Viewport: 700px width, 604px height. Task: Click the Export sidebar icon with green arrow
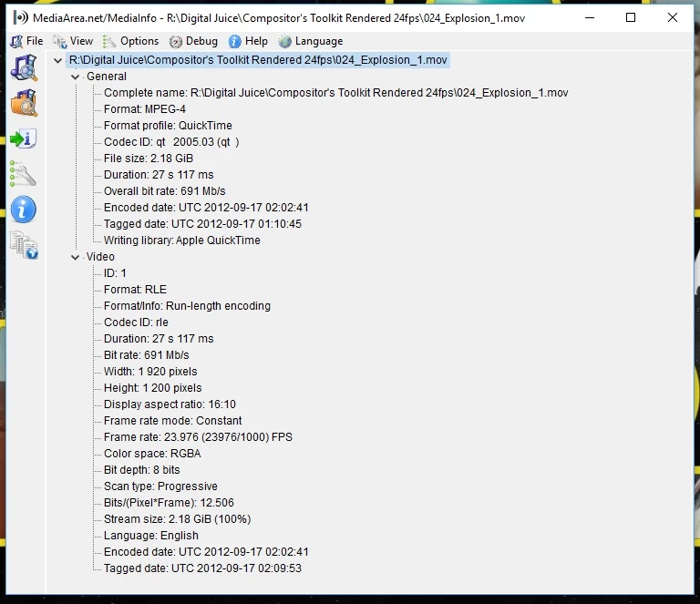tap(23, 138)
